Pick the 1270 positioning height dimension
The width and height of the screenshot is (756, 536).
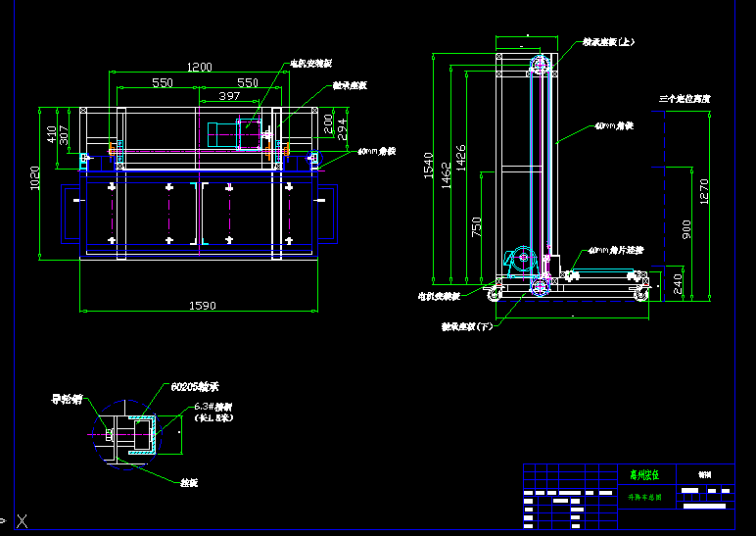point(704,191)
